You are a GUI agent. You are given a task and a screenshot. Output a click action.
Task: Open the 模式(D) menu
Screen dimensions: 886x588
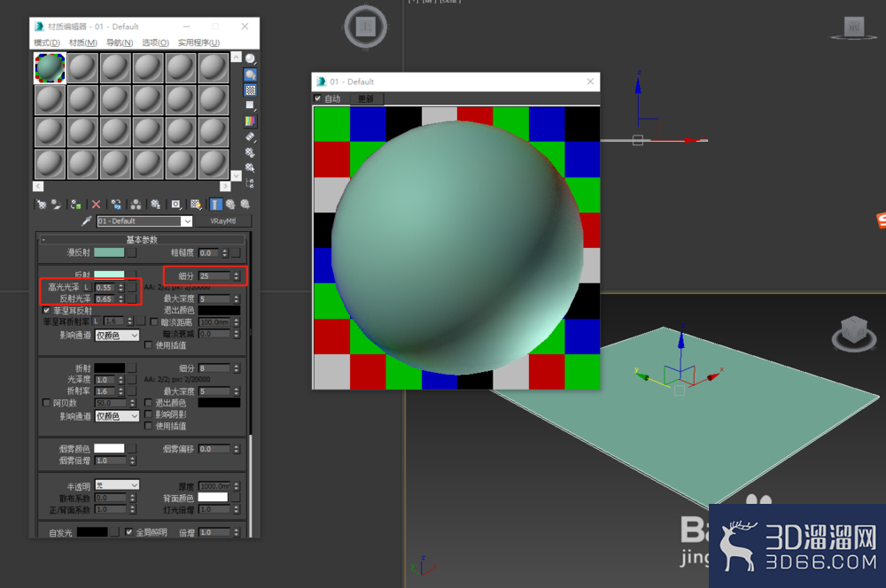(46, 43)
